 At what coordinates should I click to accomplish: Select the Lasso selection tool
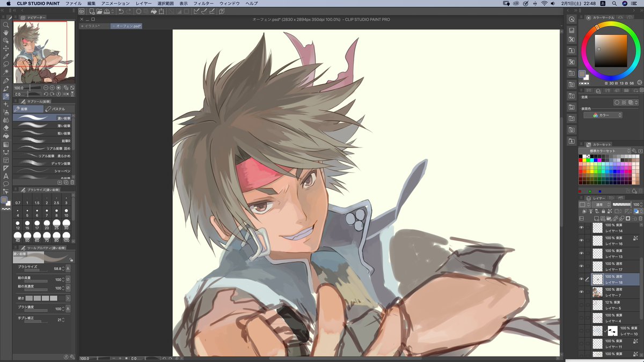6,64
